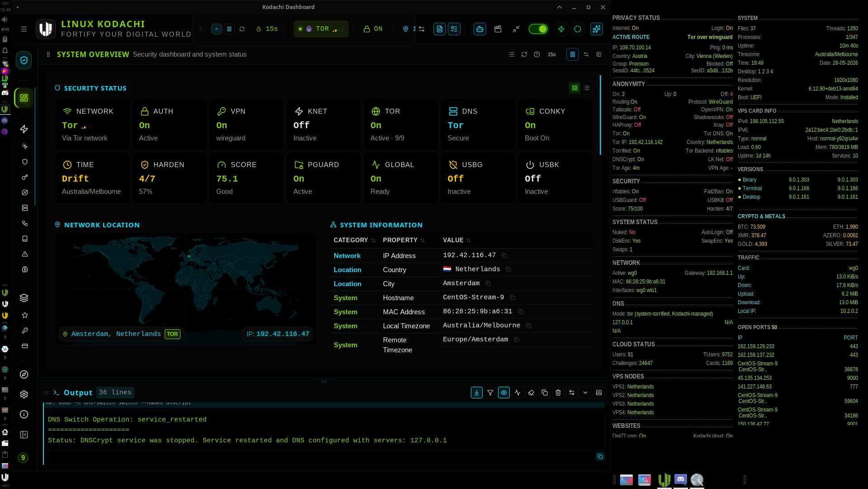Copy the Country value Netherlands
The image size is (868, 489).
[508, 269]
